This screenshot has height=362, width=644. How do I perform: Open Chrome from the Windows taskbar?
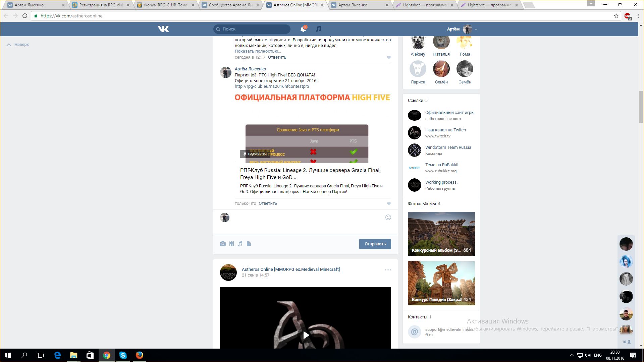pos(106,355)
